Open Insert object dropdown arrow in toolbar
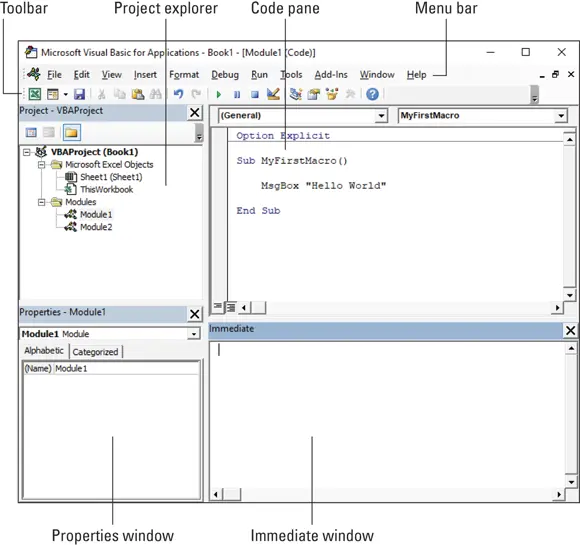580x545 pixels. (x=65, y=94)
